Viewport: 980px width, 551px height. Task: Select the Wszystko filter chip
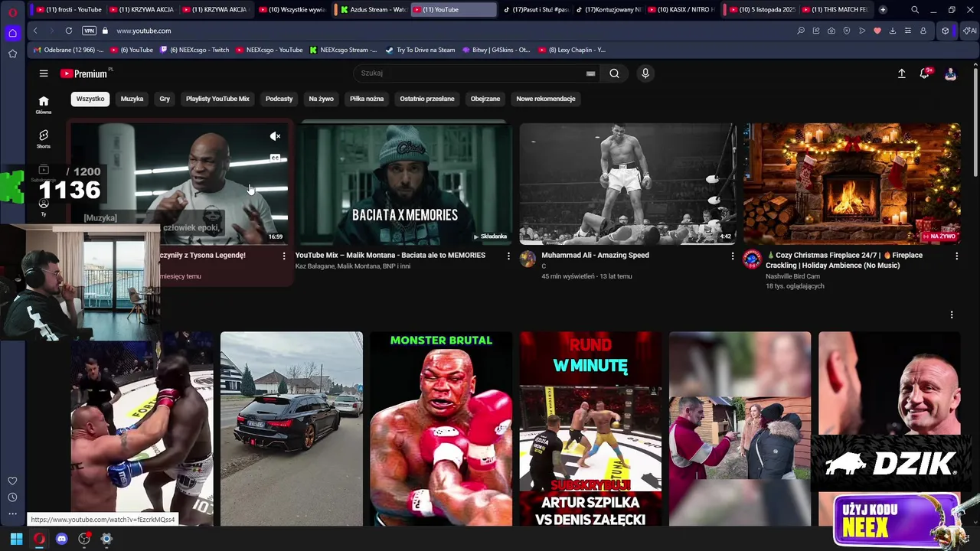coord(90,99)
